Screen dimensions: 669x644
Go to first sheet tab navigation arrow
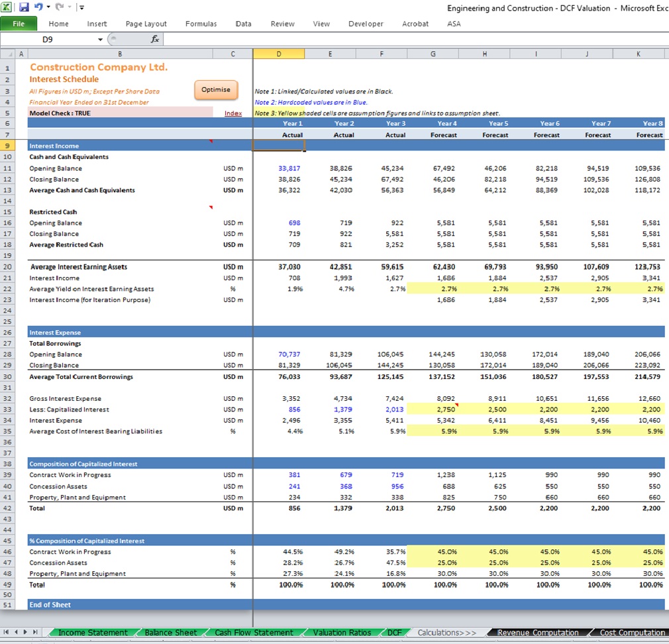click(7, 632)
